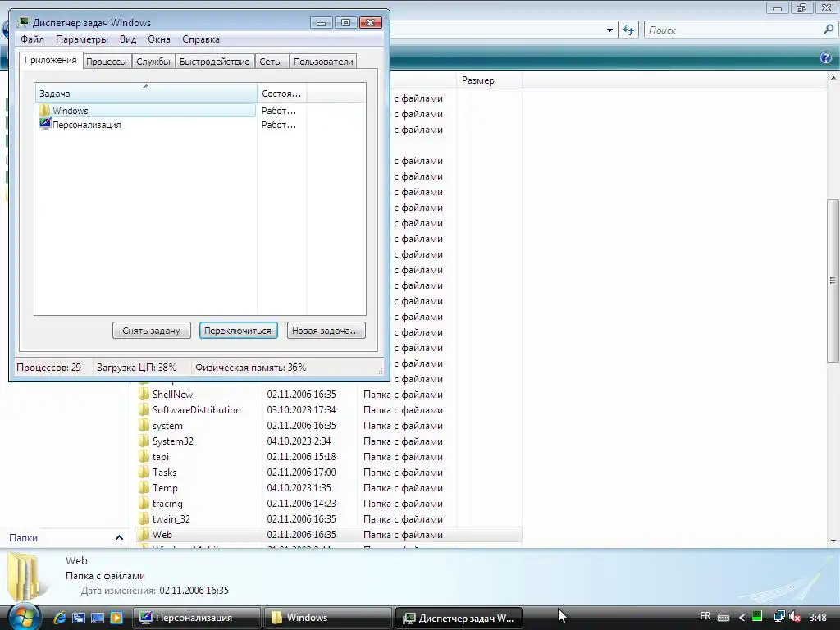
Task: Select the Tasks folder
Action: click(x=164, y=472)
